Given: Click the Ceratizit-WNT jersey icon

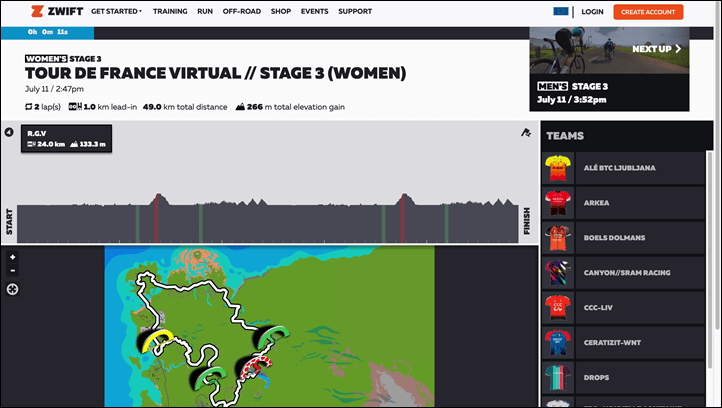Looking at the screenshot, I should 558,343.
